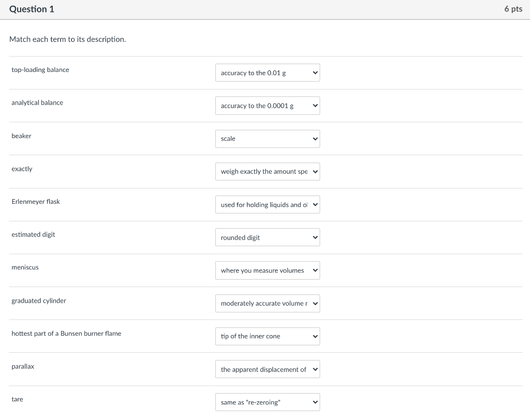The image size is (530, 420).
Task: Click 'hottest part of a Bunsen burner flame'
Action: pos(66,334)
